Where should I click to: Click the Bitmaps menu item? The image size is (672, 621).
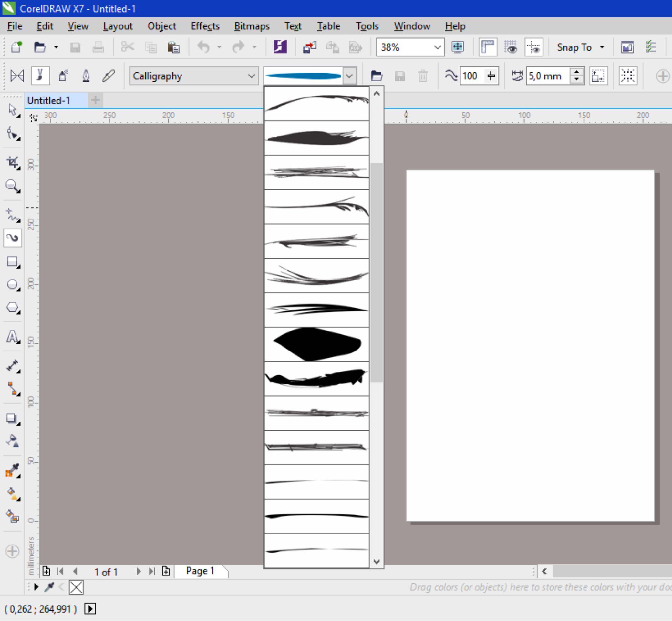pyautogui.click(x=251, y=26)
